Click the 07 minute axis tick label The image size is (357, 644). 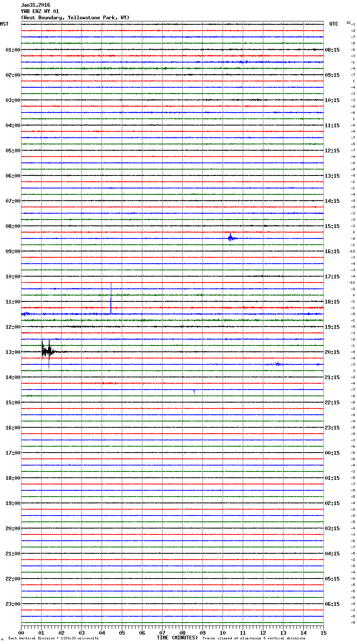162,633
